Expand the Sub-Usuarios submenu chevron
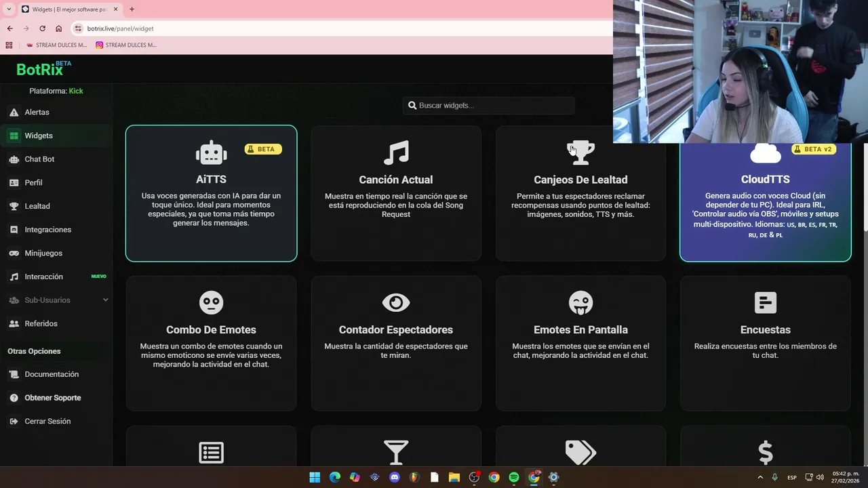 click(105, 300)
